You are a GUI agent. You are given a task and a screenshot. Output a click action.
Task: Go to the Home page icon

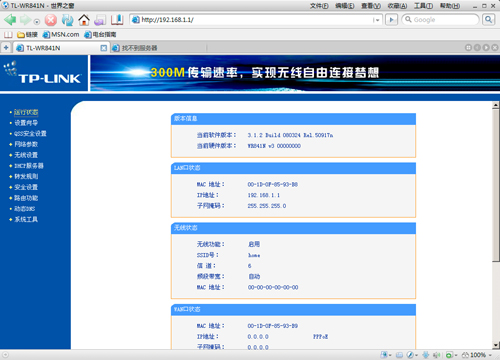pos(84,20)
